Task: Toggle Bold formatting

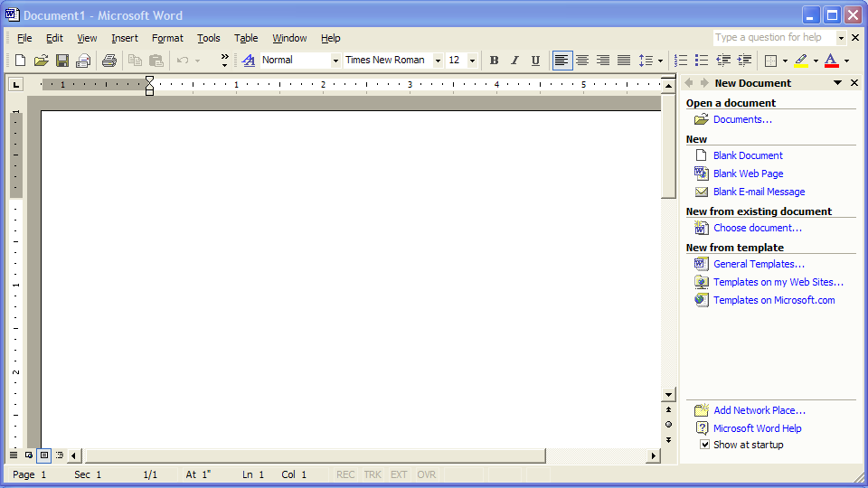Action: [x=494, y=61]
